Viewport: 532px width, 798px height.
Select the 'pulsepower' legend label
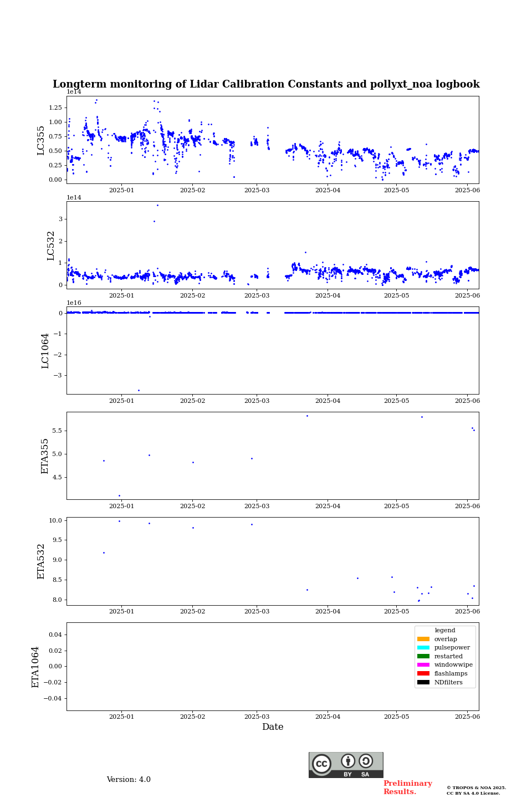452,647
